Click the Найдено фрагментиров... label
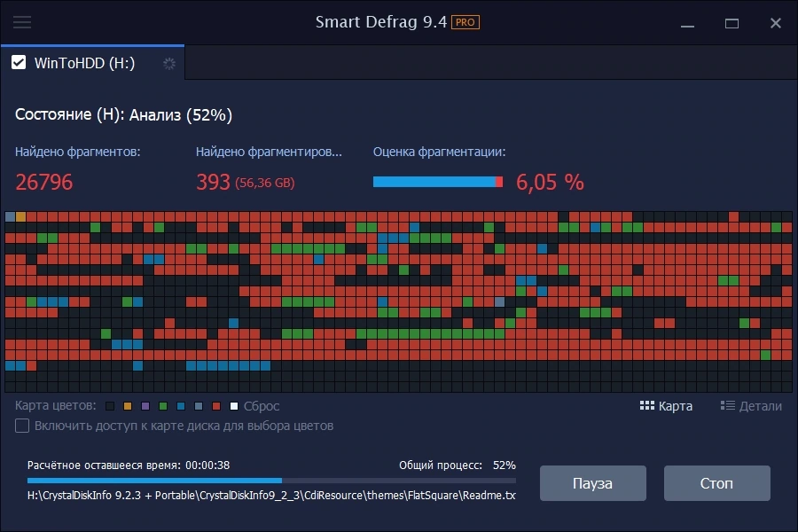Screen dimensions: 798x532 (x=269, y=152)
